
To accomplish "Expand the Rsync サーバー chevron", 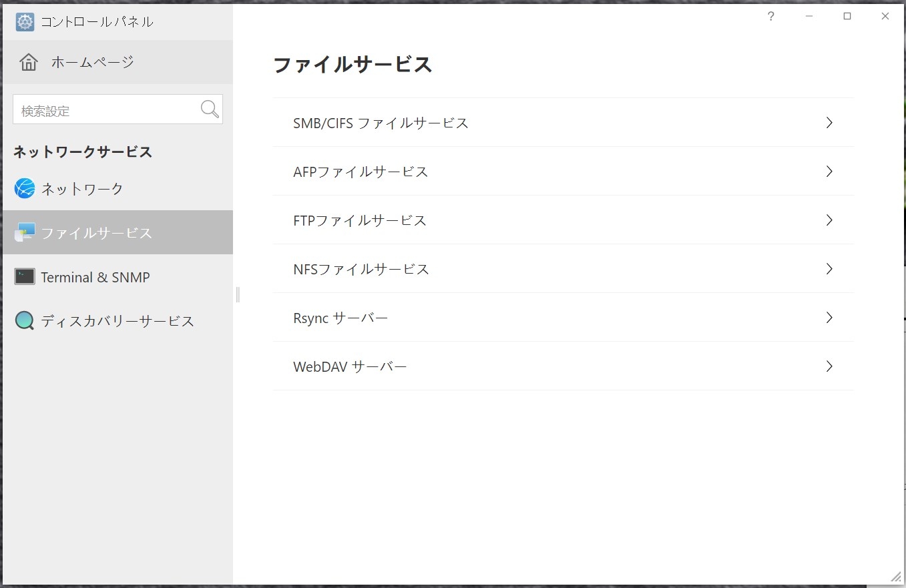I will click(x=829, y=318).
